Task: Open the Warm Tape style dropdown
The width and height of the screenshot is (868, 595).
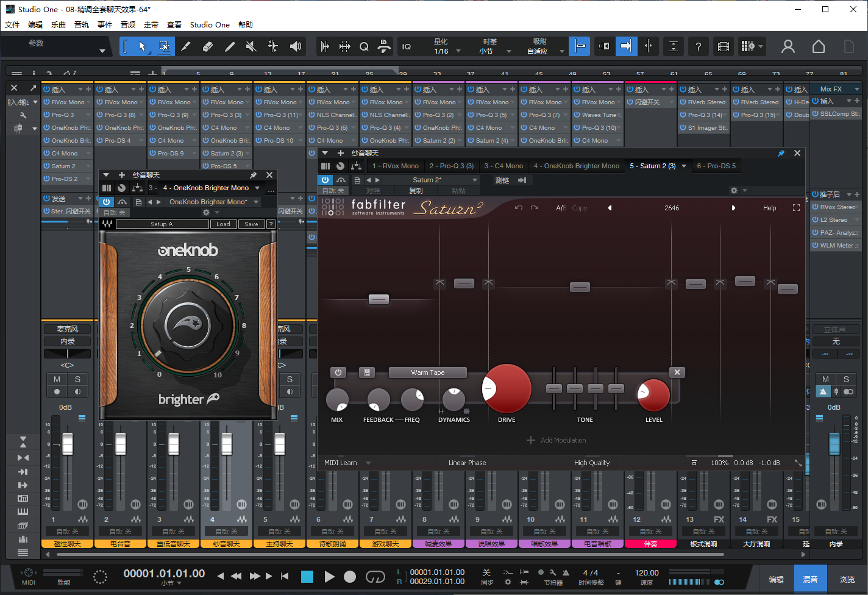Action: tap(427, 372)
